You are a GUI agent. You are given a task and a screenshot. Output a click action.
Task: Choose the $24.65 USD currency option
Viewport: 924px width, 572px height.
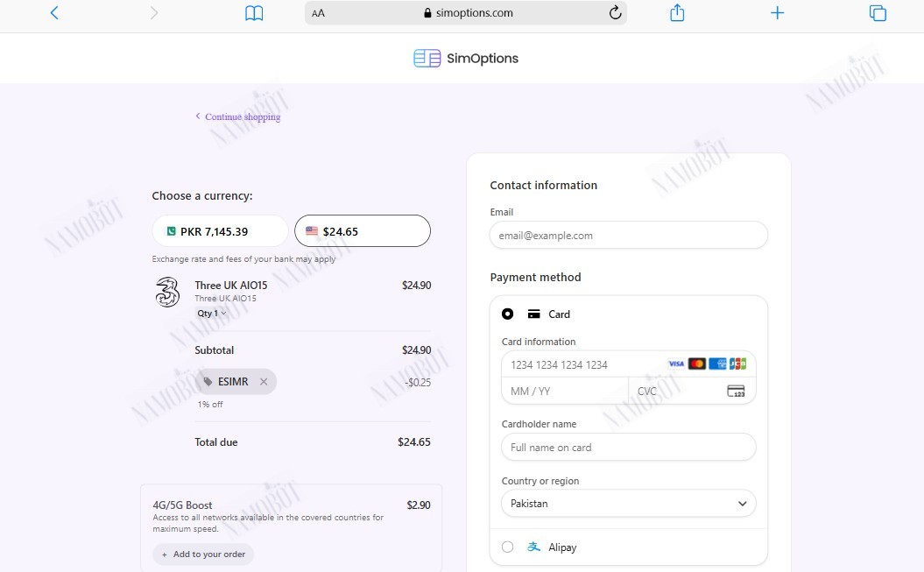[x=363, y=231]
